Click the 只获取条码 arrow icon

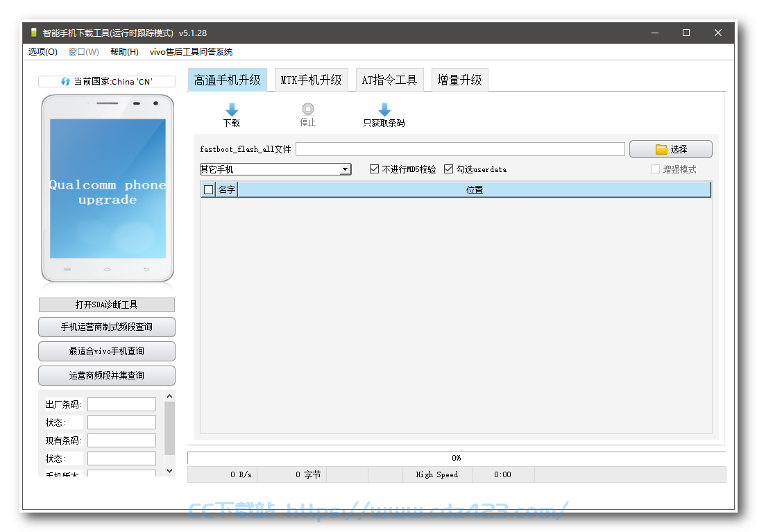coord(384,110)
